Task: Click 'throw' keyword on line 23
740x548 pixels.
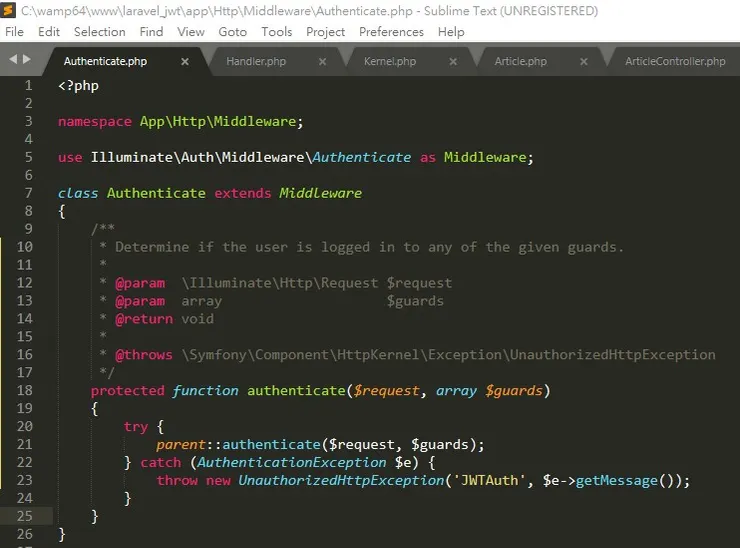Action: point(177,481)
